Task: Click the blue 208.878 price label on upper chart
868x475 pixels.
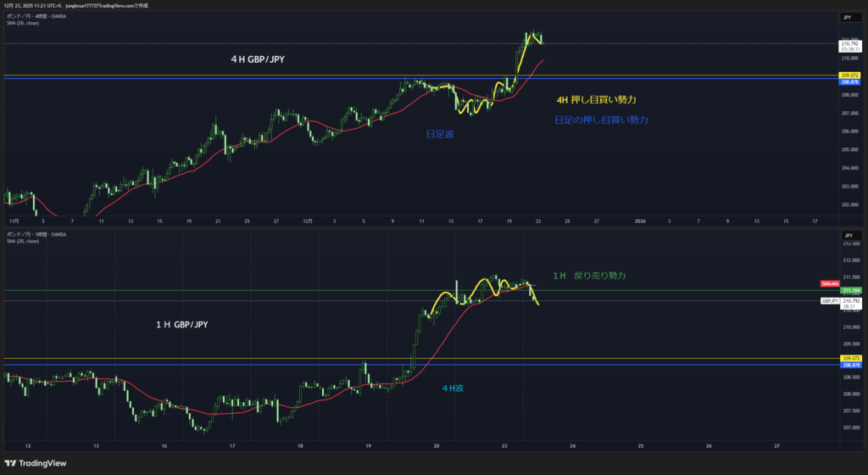Action: pos(850,81)
